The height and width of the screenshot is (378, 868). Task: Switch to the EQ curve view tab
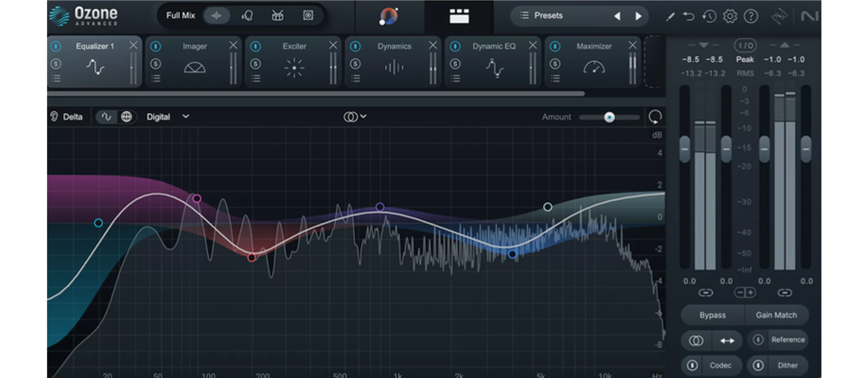tap(106, 117)
